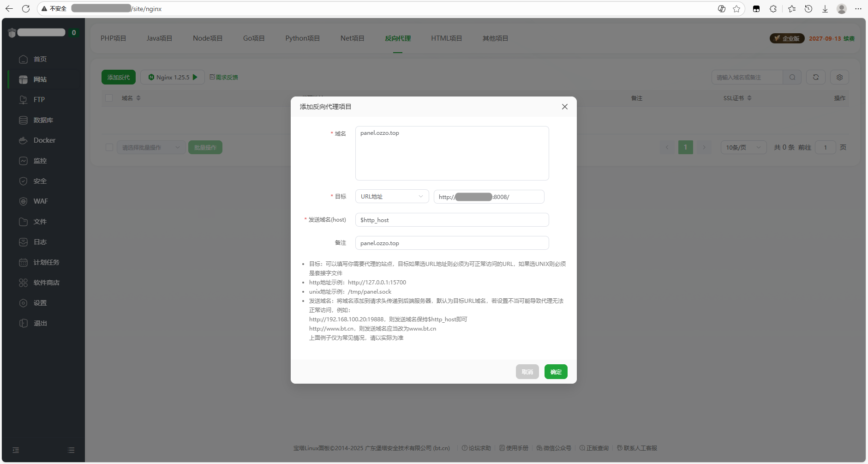
Task: Click the green 确定 confirm button
Action: [x=556, y=372]
